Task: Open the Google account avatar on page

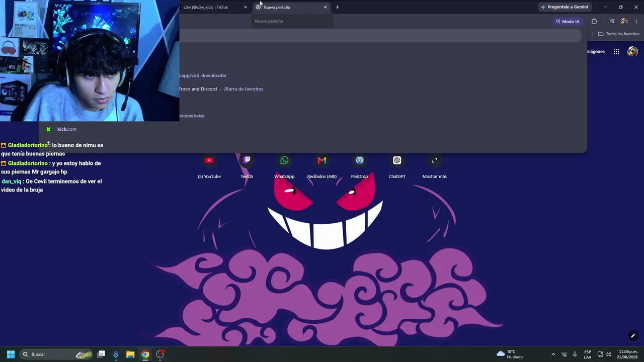Action: click(632, 51)
